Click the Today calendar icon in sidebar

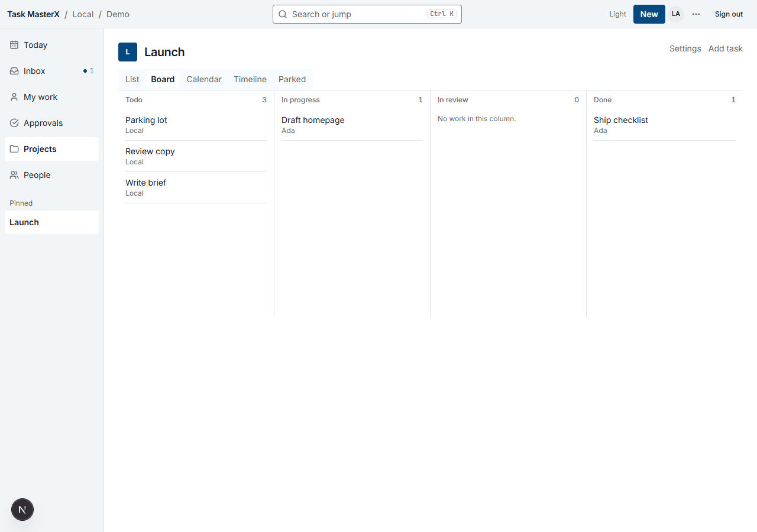[14, 45]
